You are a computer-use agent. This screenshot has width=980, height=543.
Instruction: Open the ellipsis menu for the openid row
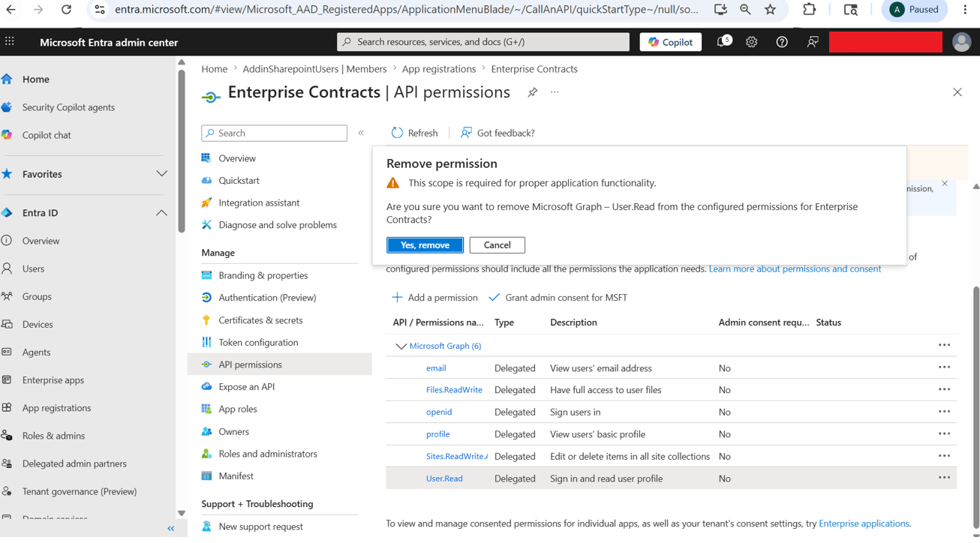(944, 411)
